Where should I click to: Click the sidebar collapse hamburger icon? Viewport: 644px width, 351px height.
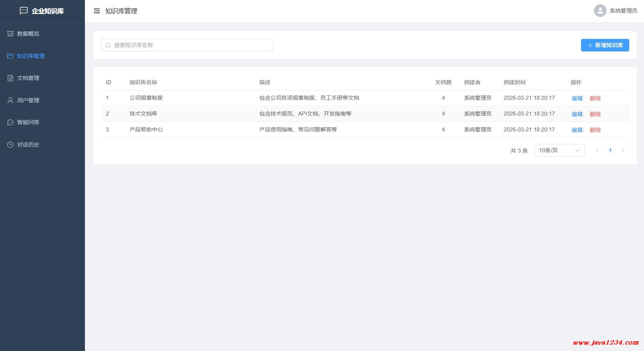pyautogui.click(x=96, y=11)
